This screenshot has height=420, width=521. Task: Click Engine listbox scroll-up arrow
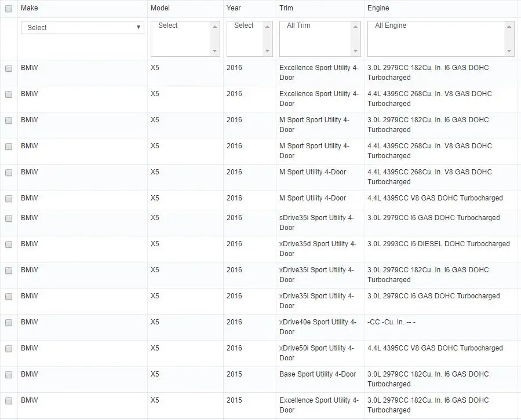click(509, 27)
